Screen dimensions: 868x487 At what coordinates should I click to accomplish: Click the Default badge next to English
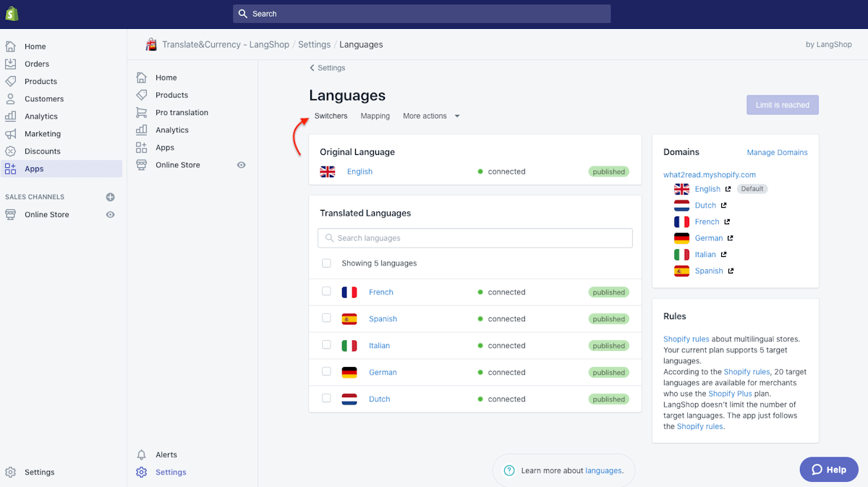pos(752,189)
